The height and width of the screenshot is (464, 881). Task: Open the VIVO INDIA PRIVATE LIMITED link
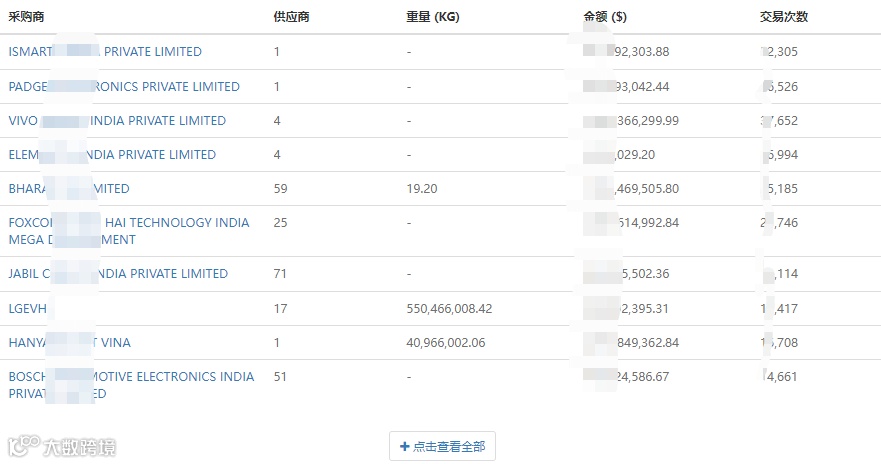117,121
